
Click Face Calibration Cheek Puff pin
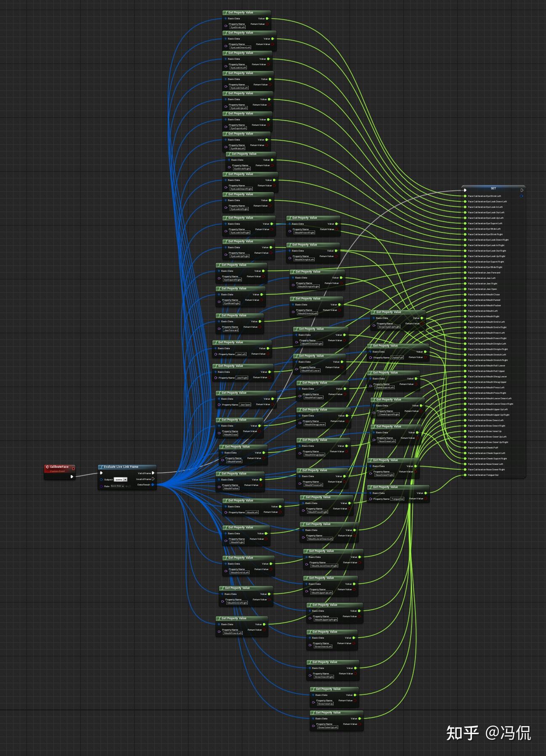tap(465, 448)
